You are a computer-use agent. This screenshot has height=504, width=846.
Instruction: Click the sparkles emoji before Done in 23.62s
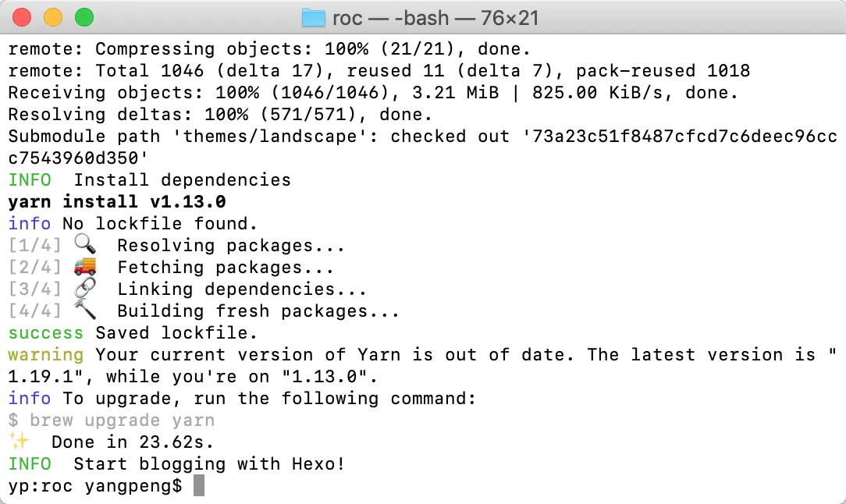coord(20,441)
